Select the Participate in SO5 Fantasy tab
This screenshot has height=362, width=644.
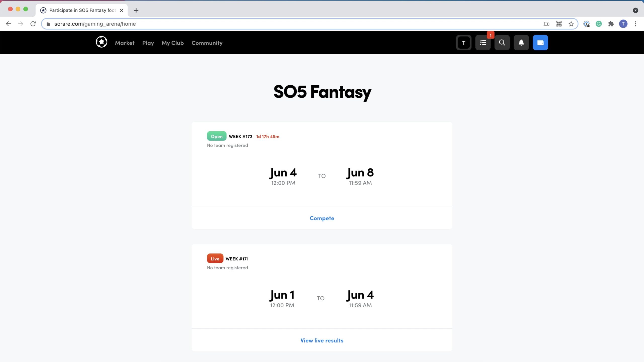click(82, 10)
